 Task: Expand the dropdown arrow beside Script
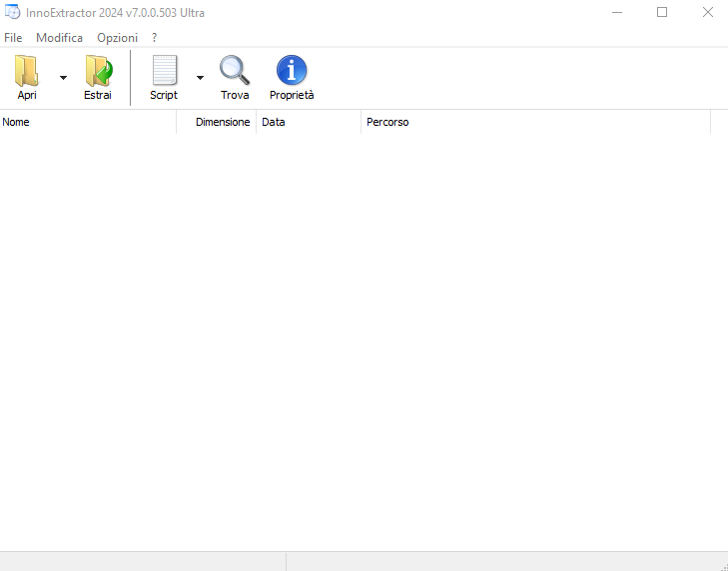tap(200, 78)
